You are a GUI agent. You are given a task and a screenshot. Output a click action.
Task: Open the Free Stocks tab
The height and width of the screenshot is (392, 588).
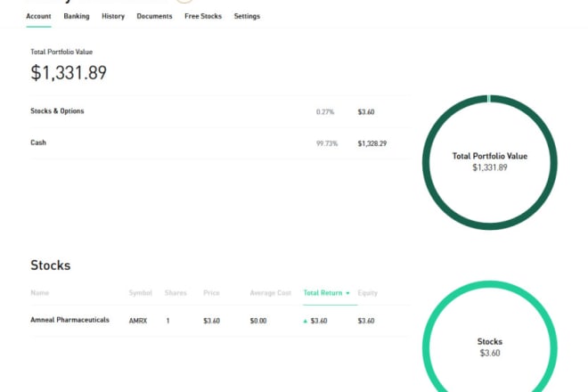203,16
